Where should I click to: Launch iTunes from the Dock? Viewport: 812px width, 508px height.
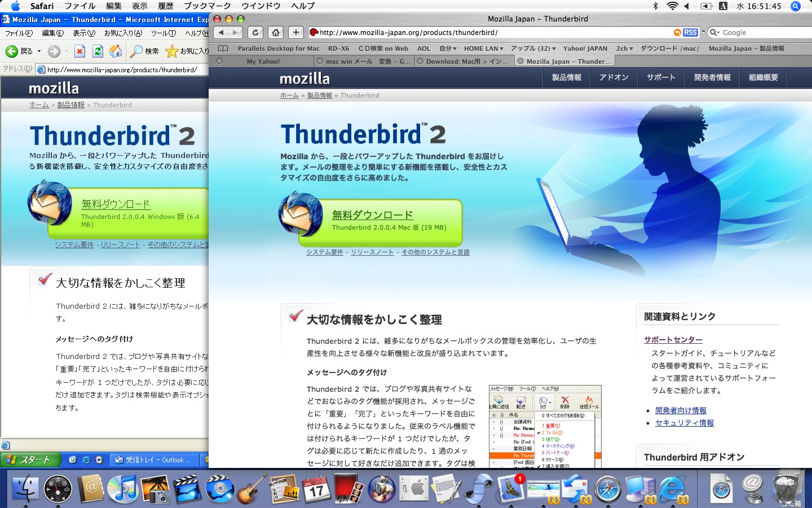click(x=123, y=489)
